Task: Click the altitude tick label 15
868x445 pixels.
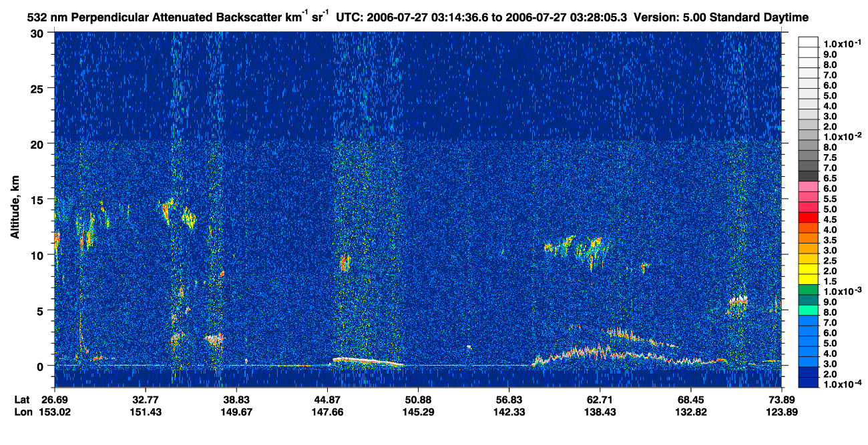Action: click(x=39, y=199)
